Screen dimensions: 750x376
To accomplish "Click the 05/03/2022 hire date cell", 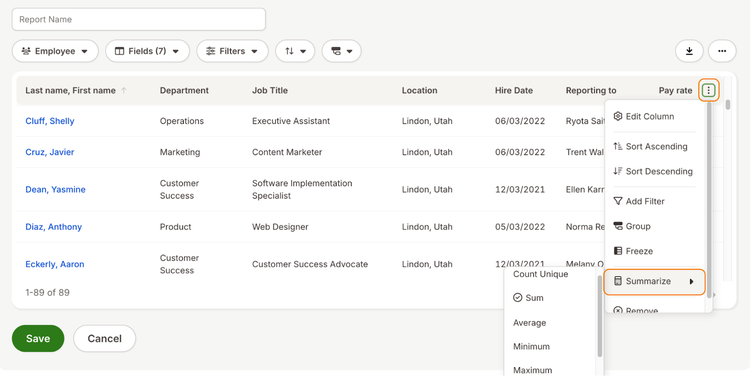I will tap(520, 227).
